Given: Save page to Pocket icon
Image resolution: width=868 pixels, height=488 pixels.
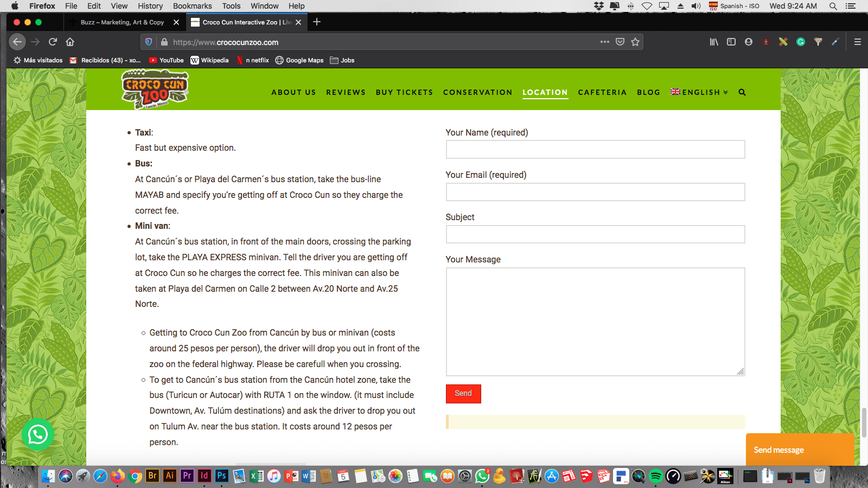Looking at the screenshot, I should [x=620, y=42].
